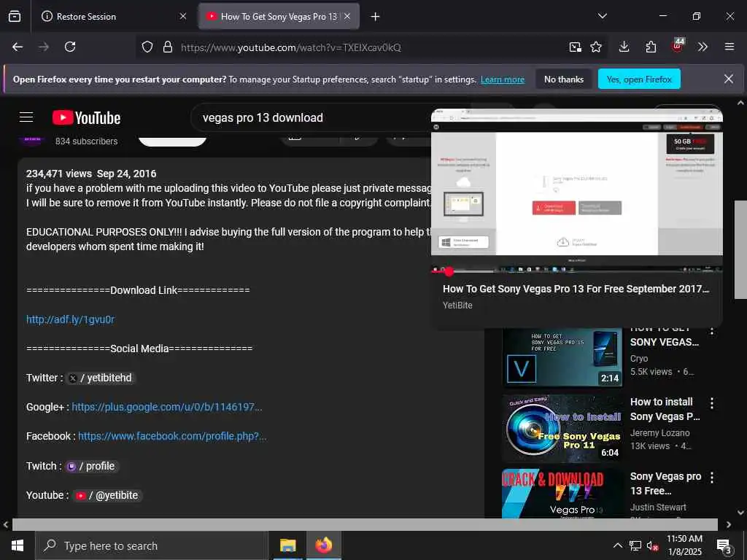Open the notification center icon
Viewport: 747px width, 560px height.
(x=724, y=546)
